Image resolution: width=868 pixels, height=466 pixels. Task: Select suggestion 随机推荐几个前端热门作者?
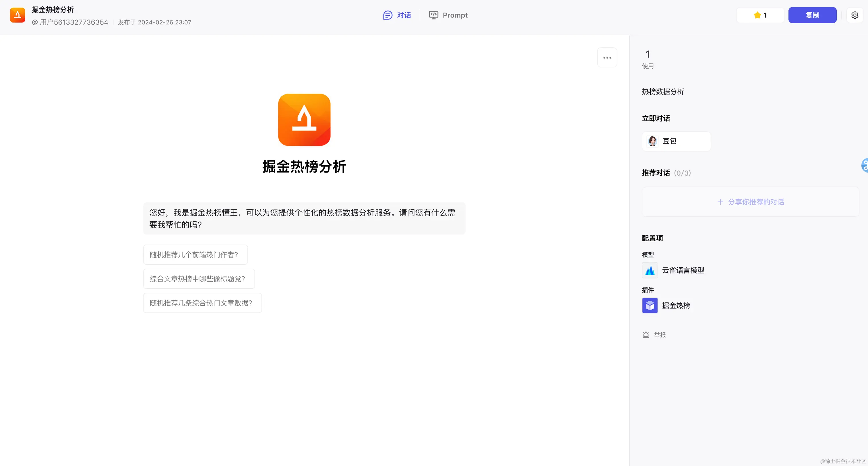click(x=195, y=255)
